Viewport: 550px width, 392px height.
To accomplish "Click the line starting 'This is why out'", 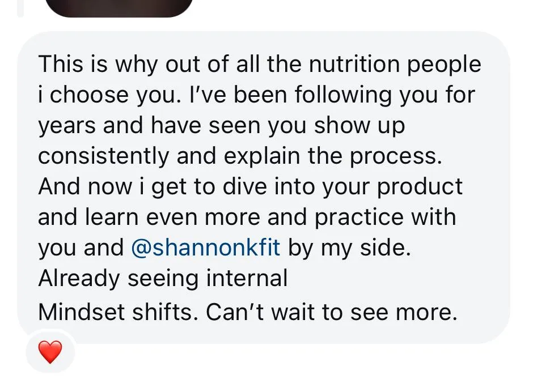I will [x=260, y=65].
